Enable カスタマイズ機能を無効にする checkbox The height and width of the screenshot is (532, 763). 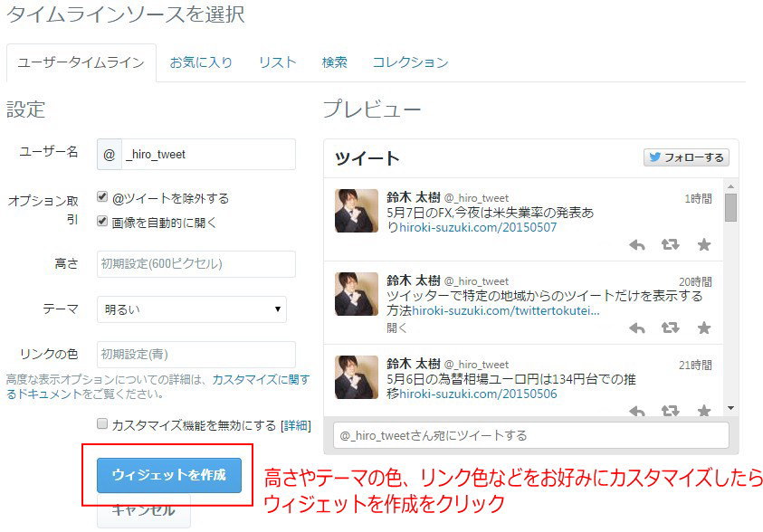[102, 423]
